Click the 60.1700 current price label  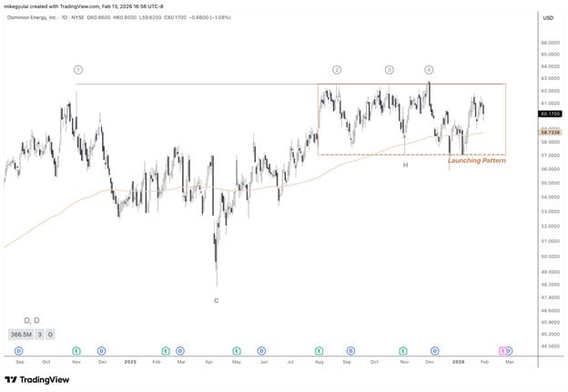click(x=551, y=114)
